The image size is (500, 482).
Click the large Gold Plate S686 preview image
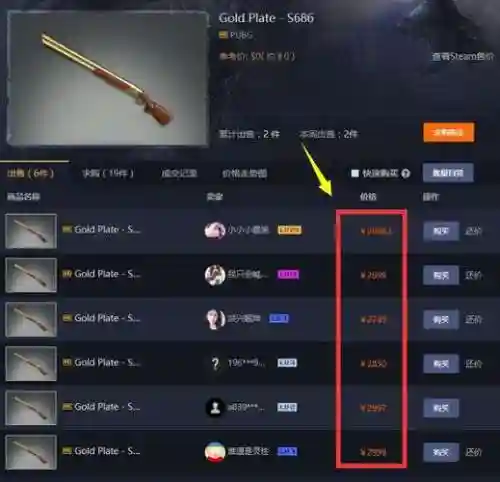pyautogui.click(x=108, y=79)
